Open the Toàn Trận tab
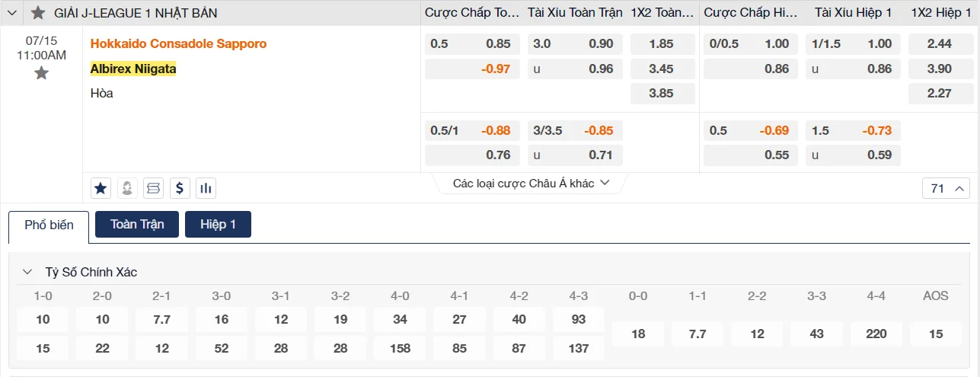The image size is (980, 377). (137, 225)
